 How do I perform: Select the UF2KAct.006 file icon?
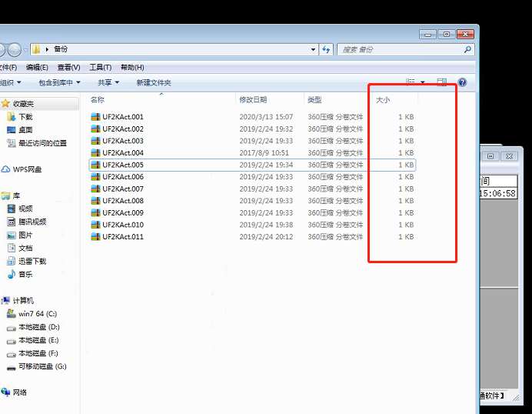pos(95,176)
